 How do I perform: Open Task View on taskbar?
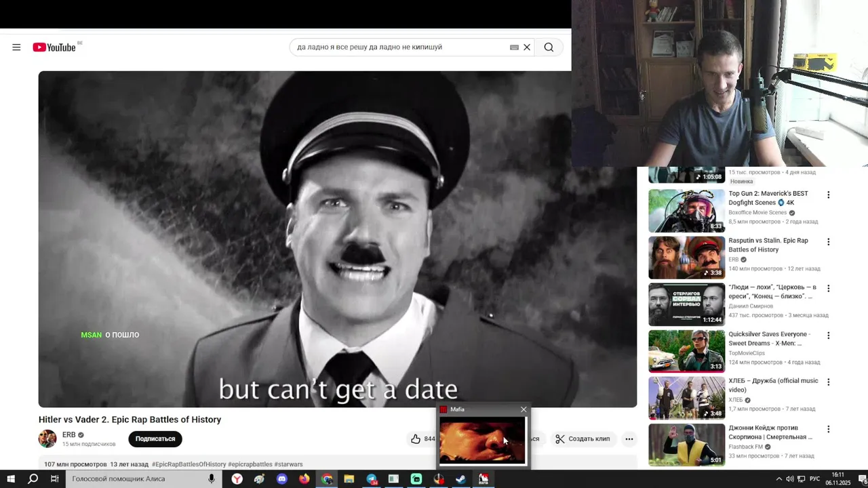[55, 479]
